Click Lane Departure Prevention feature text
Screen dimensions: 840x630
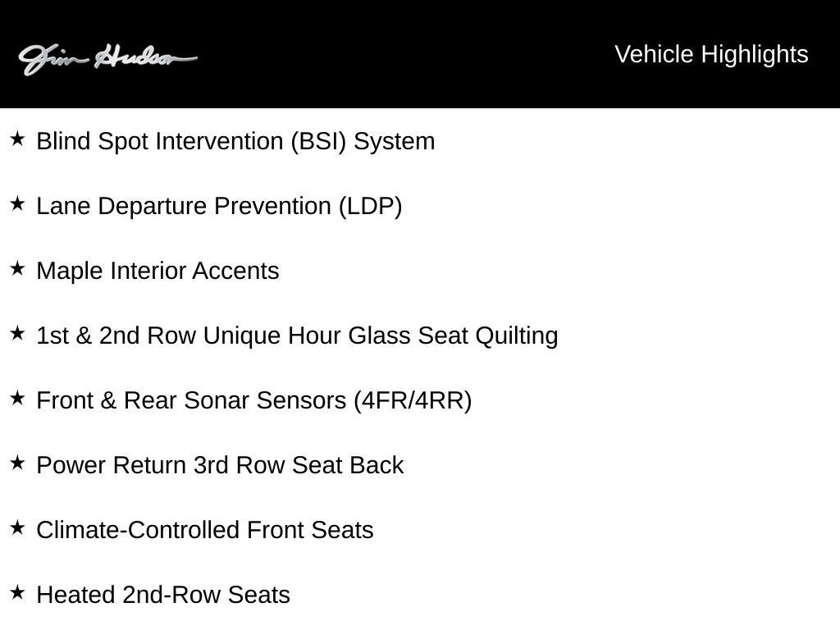[219, 206]
